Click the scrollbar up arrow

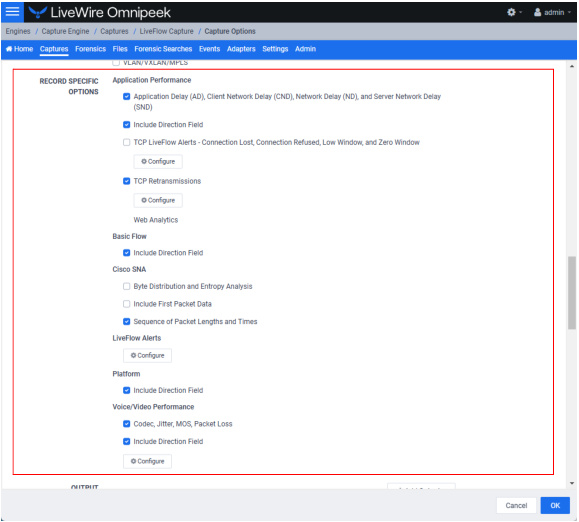pos(572,66)
